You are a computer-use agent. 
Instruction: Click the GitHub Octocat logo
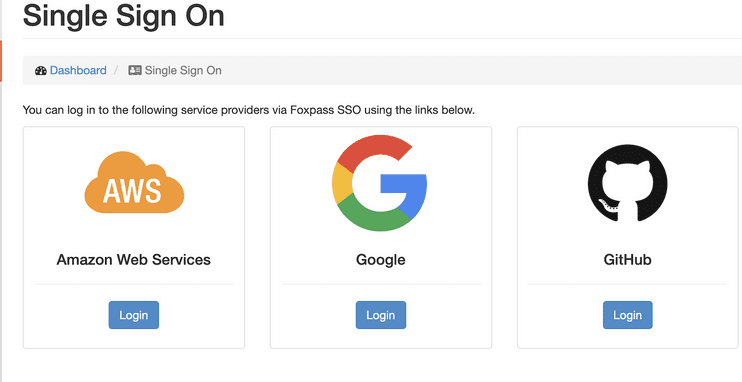pyautogui.click(x=627, y=183)
